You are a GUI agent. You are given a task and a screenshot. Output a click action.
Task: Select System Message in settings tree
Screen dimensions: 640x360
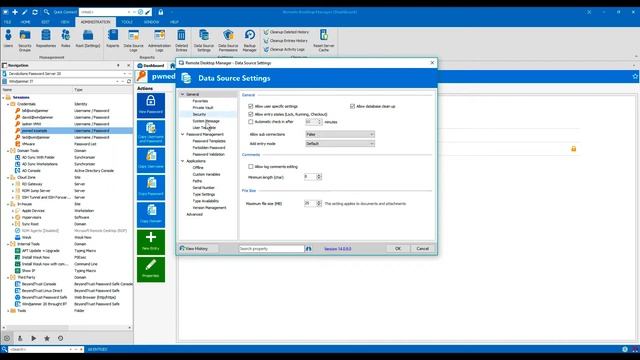[206, 121]
